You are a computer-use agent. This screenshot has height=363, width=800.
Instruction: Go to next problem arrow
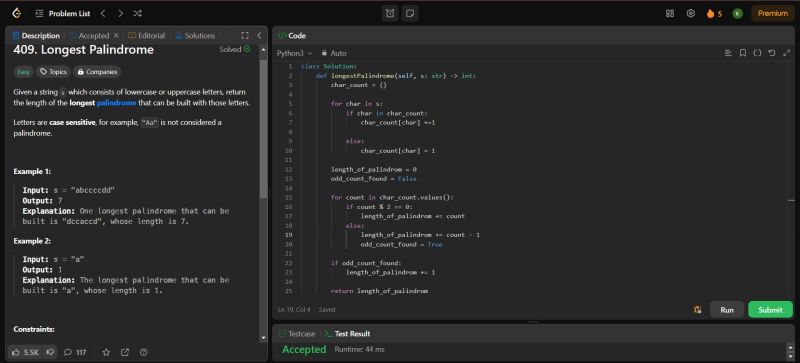click(120, 14)
